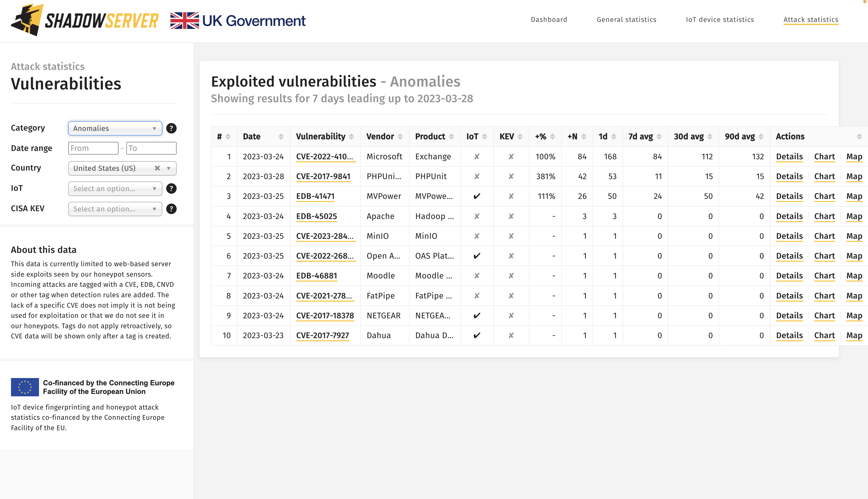Focus the date range From field
The width and height of the screenshot is (868, 499).
coord(93,148)
